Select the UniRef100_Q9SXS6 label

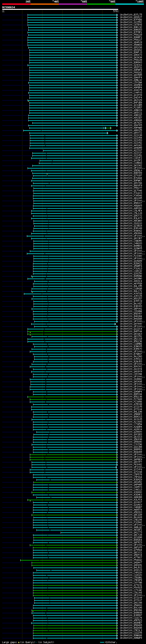click(x=131, y=47)
